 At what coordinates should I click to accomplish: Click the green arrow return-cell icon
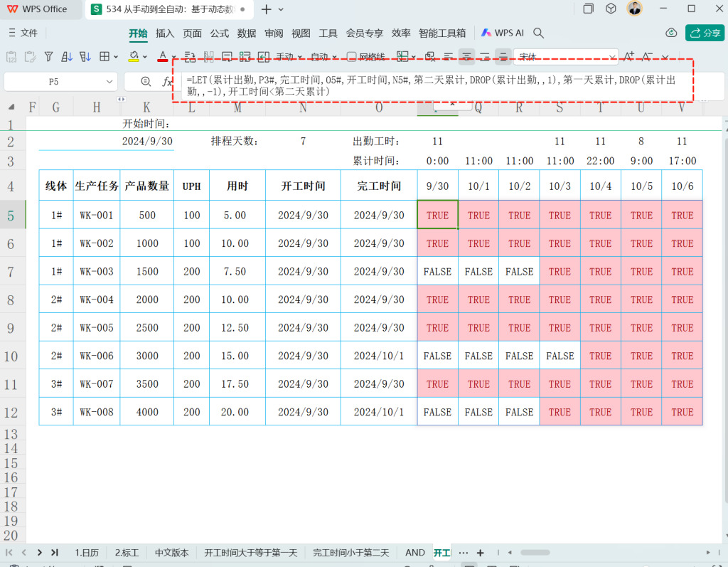pyautogui.click(x=264, y=57)
